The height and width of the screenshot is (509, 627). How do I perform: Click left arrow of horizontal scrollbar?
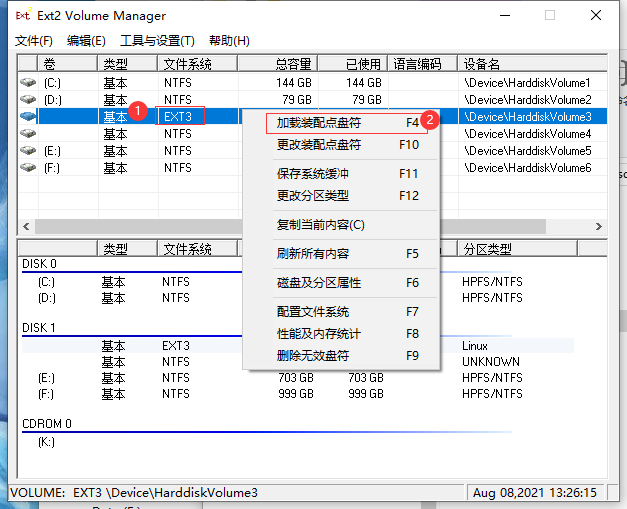click(x=26, y=227)
